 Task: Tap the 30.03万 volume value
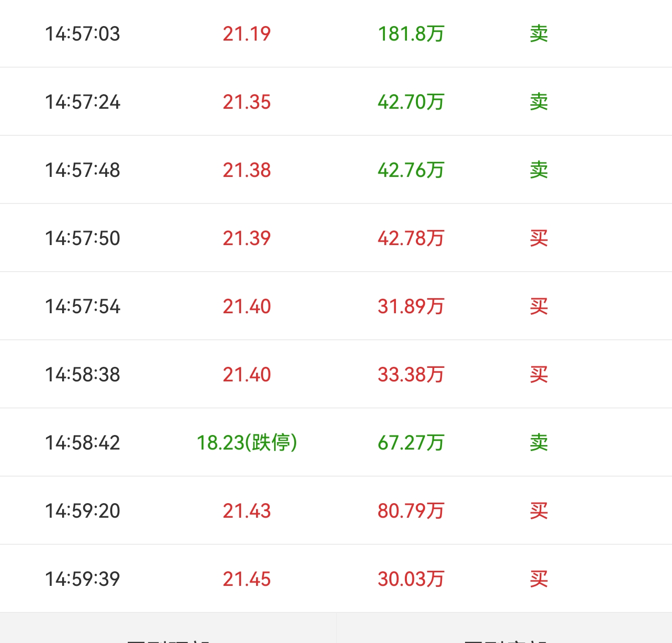411,579
